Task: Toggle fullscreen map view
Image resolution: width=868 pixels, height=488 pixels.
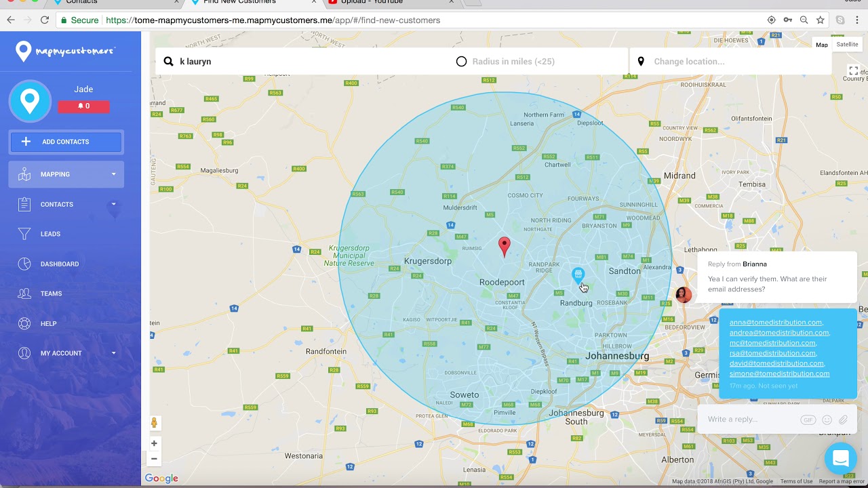Action: (x=854, y=70)
